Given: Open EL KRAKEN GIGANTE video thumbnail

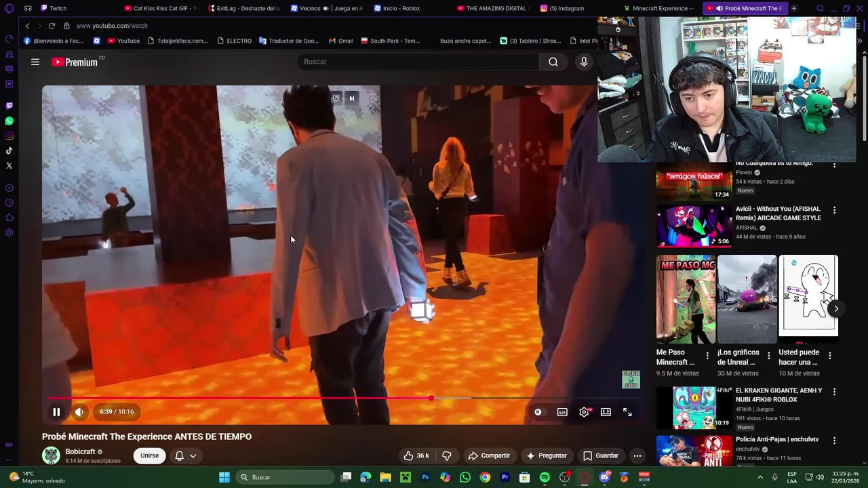Looking at the screenshot, I should click(x=694, y=408).
